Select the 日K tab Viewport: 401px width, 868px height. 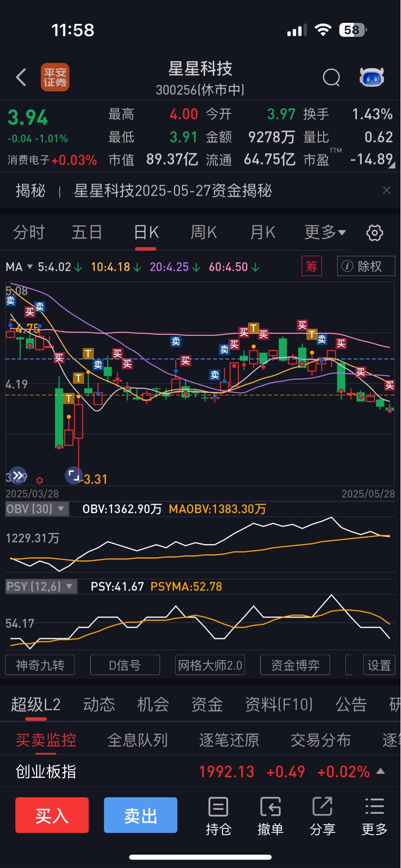click(x=146, y=232)
